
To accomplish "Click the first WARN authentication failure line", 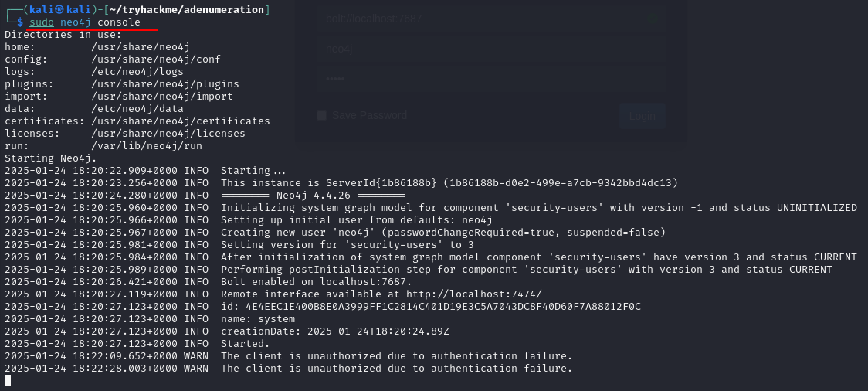I will [x=288, y=356].
